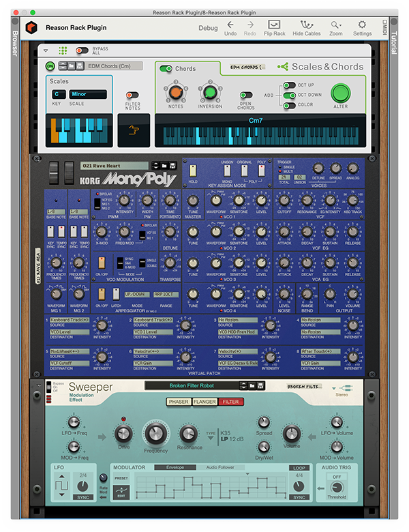Viewport: 409px width, 532px height.
Task: Open the filter TYPE dropdown arrow
Action: (211, 439)
